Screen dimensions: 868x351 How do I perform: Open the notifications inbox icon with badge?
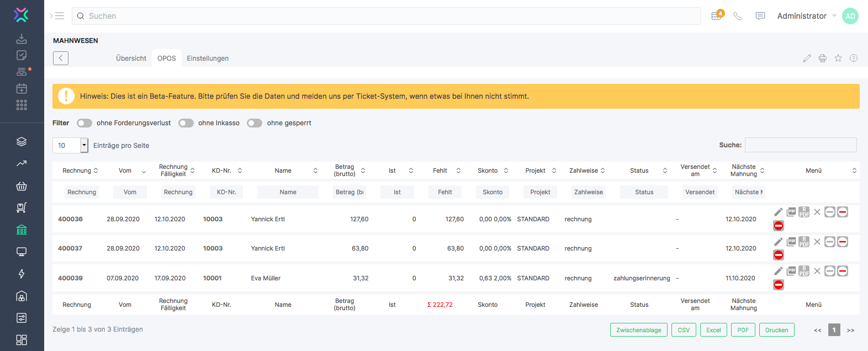coord(716,16)
